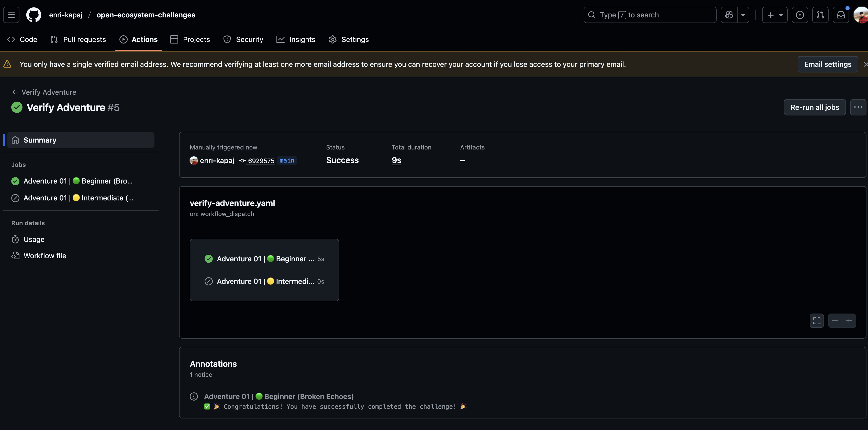This screenshot has height=430, width=868.
Task: Switch to the Security tab
Action: [243, 39]
